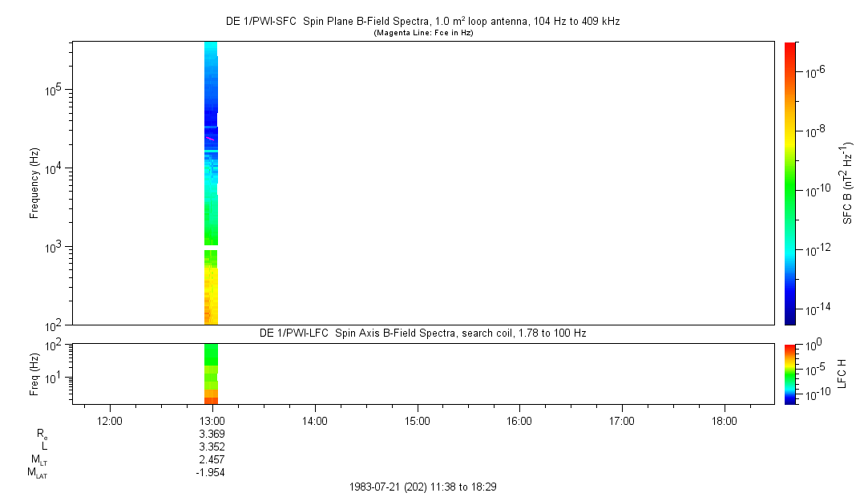
Task: Click the DE 1/PWI-LFC panel title
Action: pyautogui.click(x=422, y=333)
